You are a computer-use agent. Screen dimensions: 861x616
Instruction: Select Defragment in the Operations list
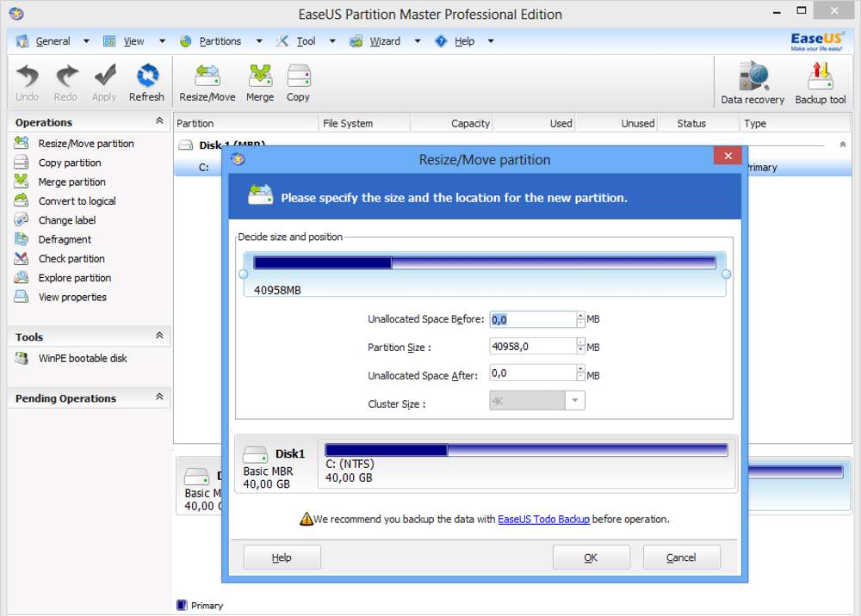click(x=65, y=239)
